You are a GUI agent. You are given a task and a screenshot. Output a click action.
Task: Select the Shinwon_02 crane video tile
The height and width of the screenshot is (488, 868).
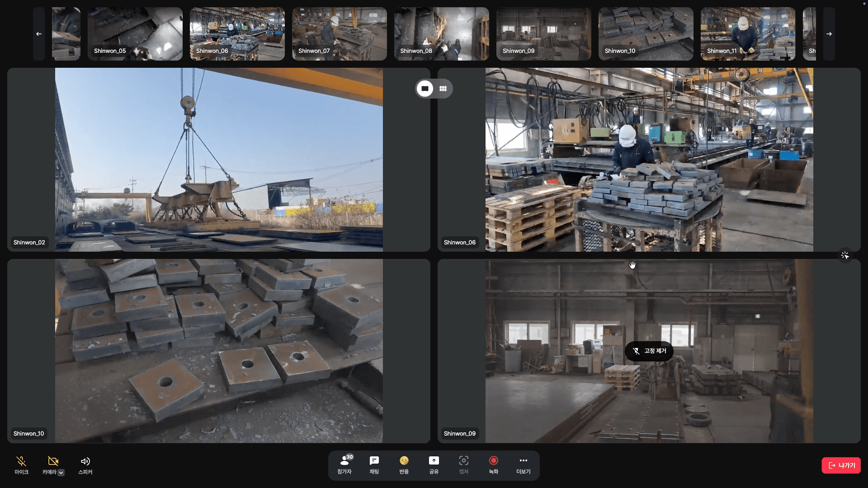coord(219,160)
